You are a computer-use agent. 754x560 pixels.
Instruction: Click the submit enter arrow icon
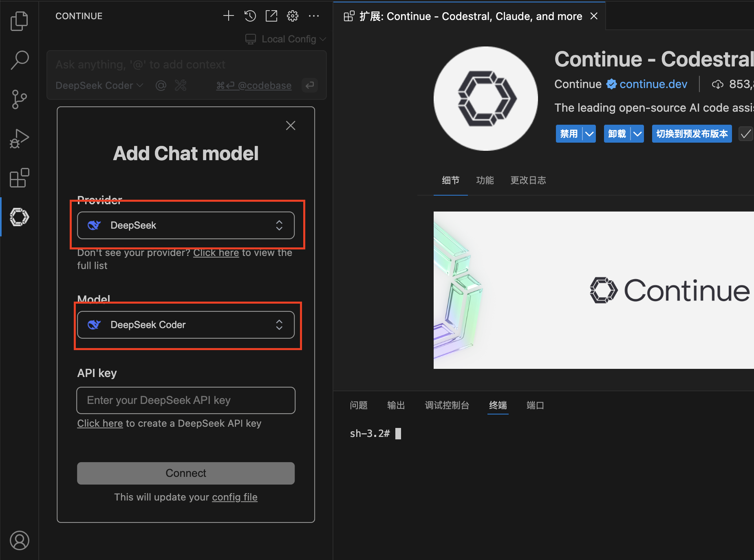[x=310, y=85]
